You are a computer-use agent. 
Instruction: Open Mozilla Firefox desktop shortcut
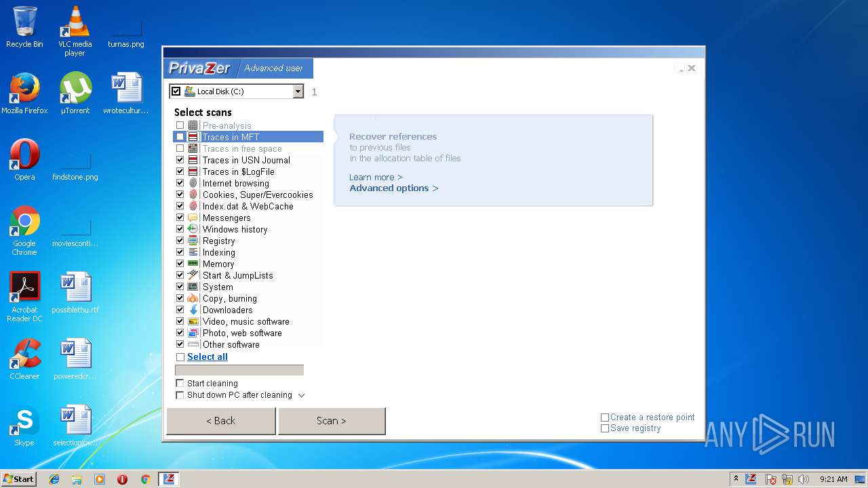pos(24,94)
